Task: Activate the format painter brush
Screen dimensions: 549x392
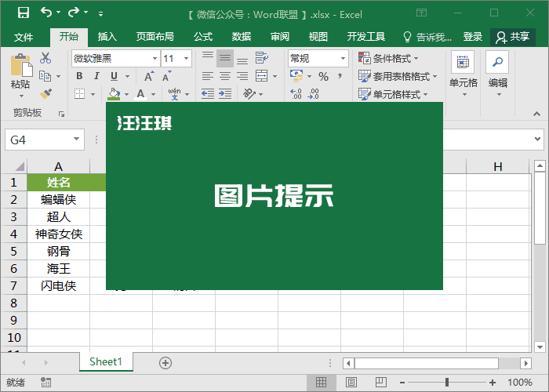Action: tap(45, 94)
